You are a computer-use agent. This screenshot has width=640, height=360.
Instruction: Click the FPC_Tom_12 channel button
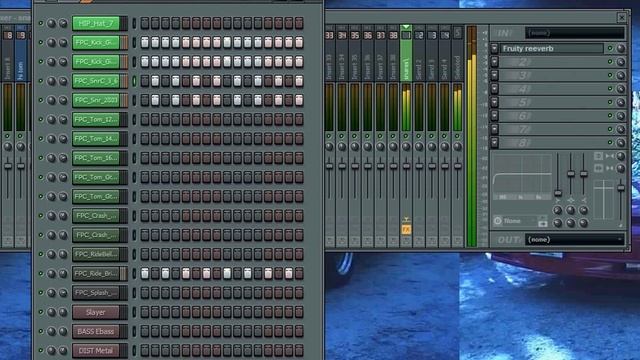click(96, 119)
